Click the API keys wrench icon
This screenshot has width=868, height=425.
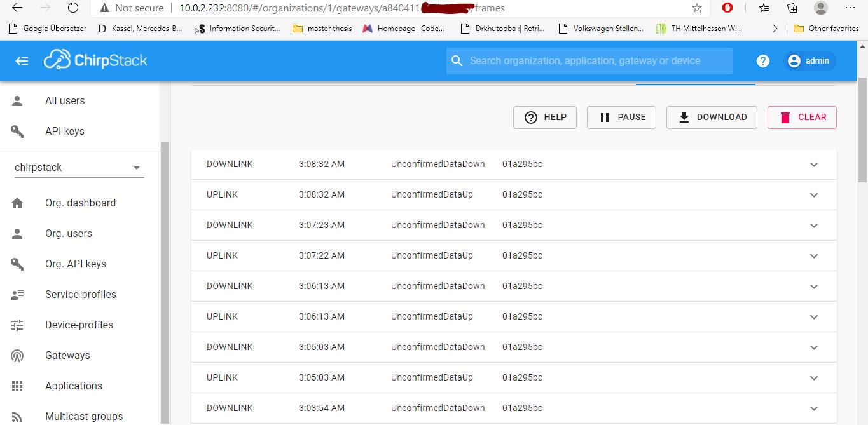(17, 131)
